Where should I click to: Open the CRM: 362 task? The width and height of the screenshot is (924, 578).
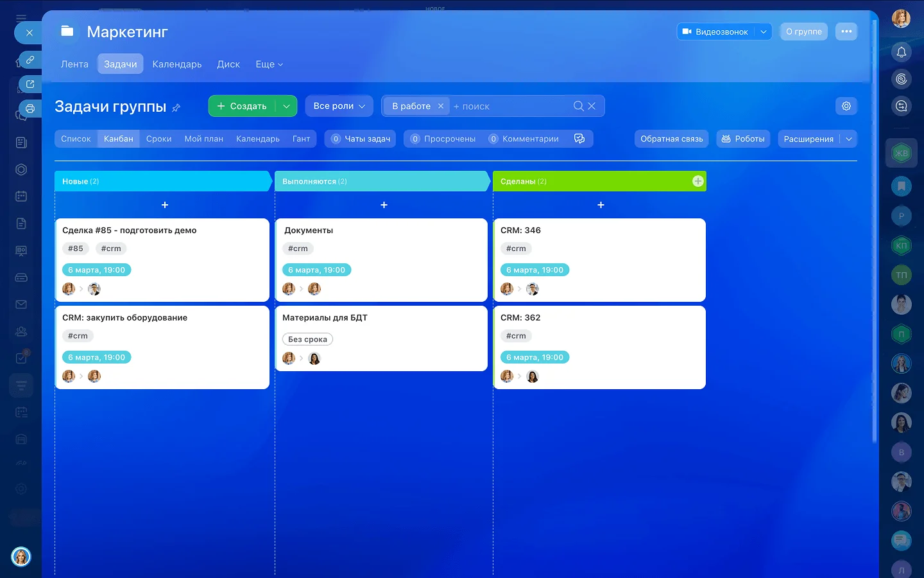520,318
